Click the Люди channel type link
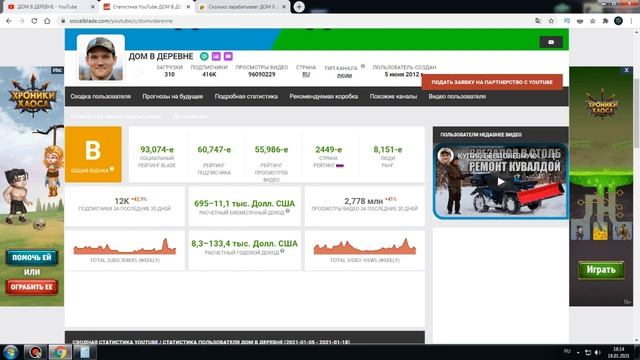 click(x=344, y=76)
